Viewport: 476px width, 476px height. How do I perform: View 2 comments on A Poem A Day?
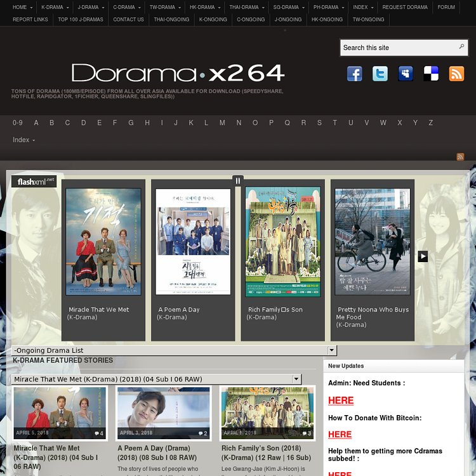(203, 433)
